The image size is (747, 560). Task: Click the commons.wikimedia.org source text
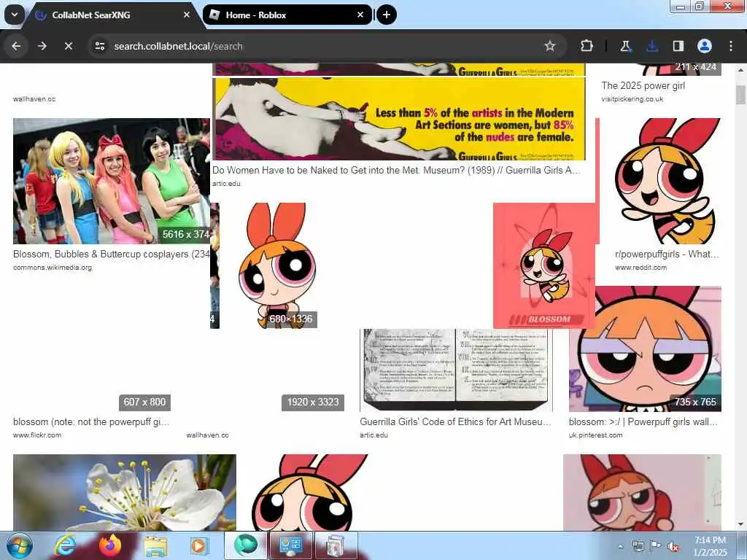(53, 268)
